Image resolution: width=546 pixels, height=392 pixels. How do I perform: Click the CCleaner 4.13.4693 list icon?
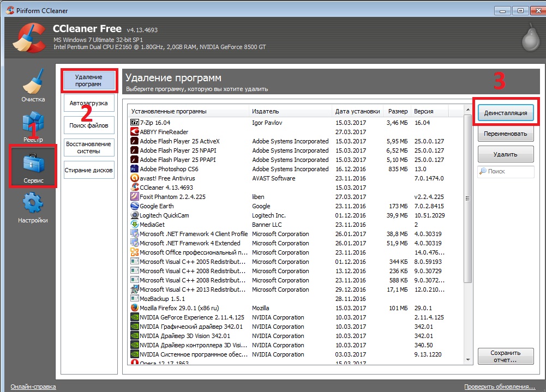[134, 188]
